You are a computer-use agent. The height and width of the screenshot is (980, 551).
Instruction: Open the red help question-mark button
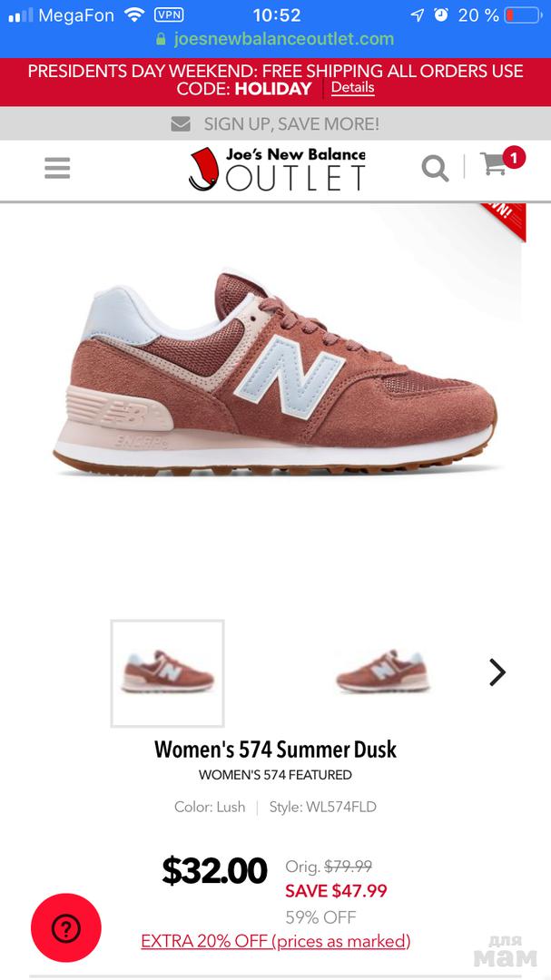point(65,927)
